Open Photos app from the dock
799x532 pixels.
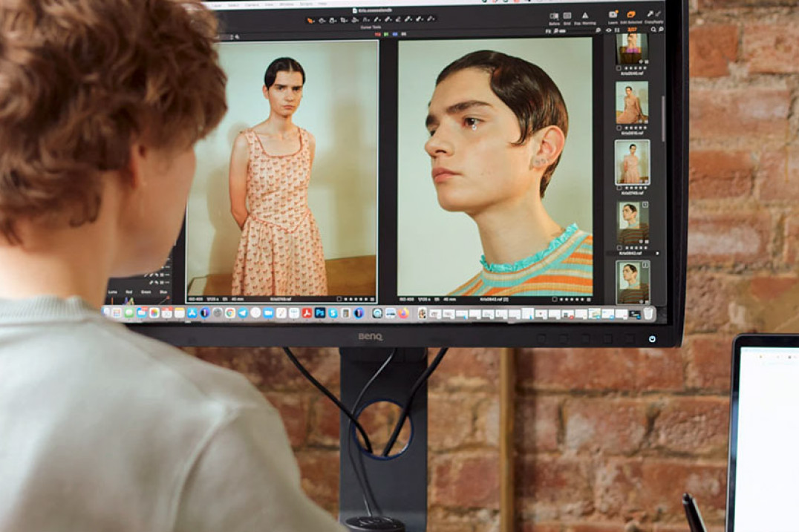(x=154, y=313)
